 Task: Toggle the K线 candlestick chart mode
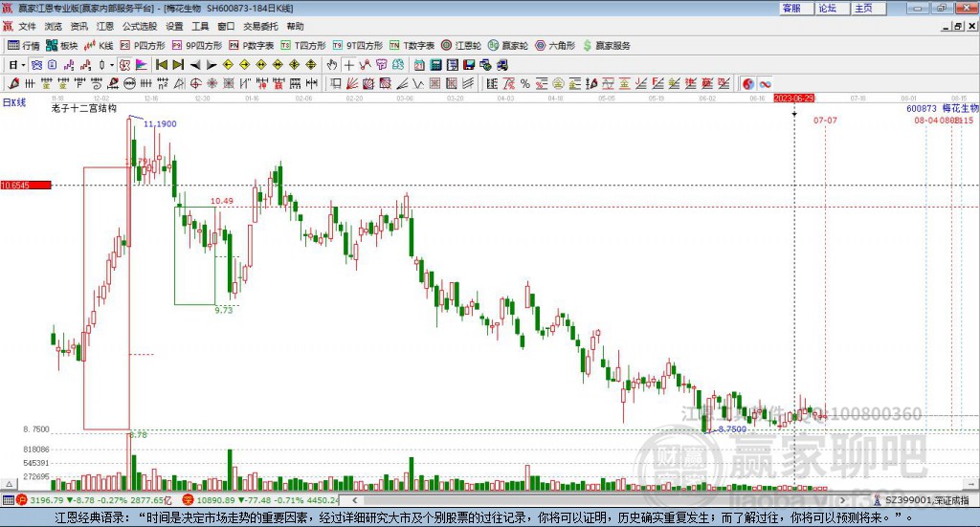pyautogui.click(x=100, y=45)
